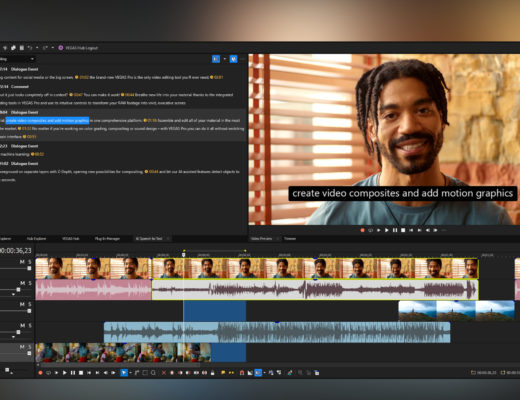Click the Undo icon in the top toolbar
520x400 pixels.
click(x=30, y=48)
